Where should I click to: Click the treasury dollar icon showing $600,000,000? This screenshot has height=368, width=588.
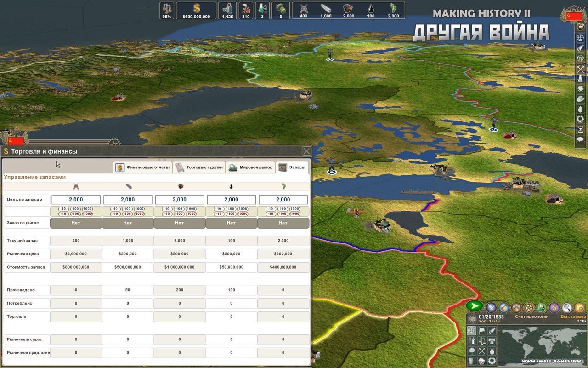196,8
